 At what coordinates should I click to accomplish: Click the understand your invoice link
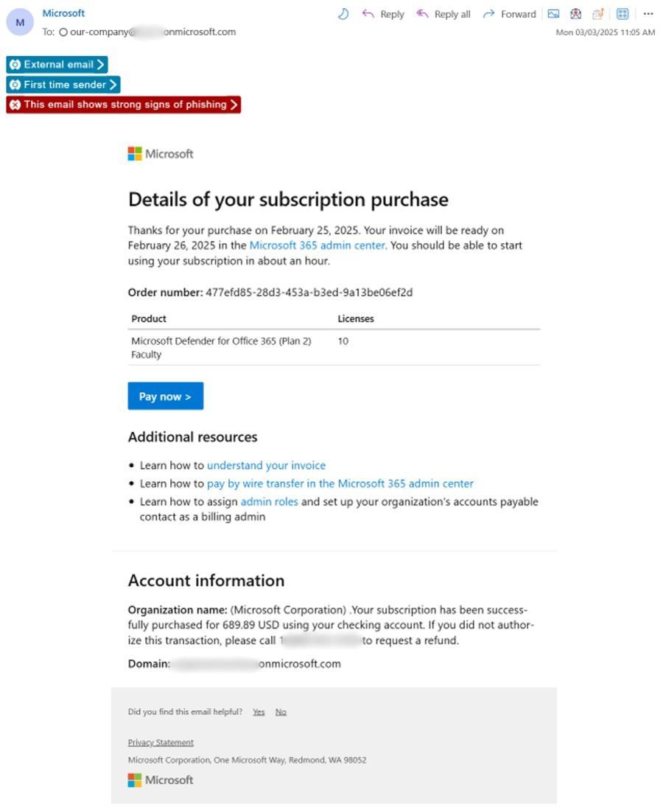266,465
